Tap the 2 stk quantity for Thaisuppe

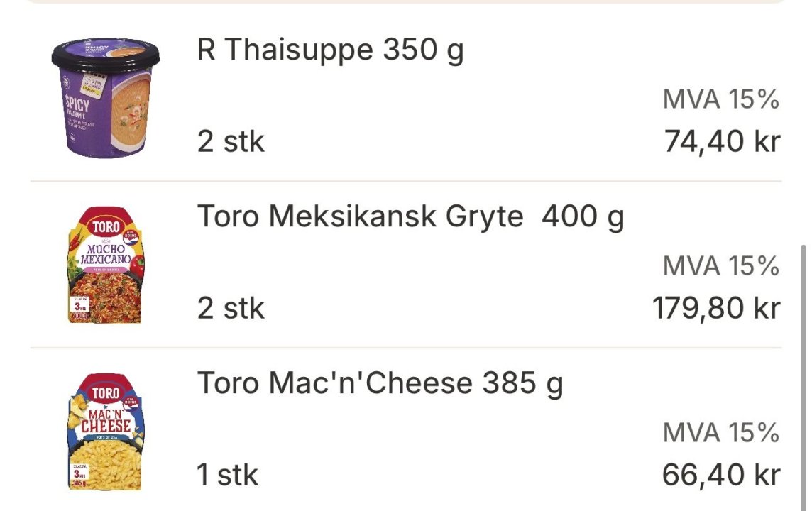(231, 142)
